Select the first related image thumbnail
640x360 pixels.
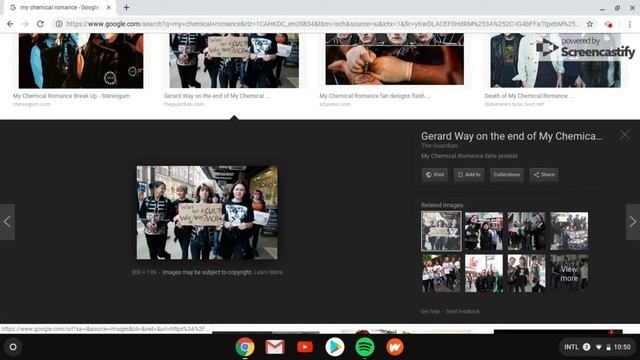pos(441,231)
